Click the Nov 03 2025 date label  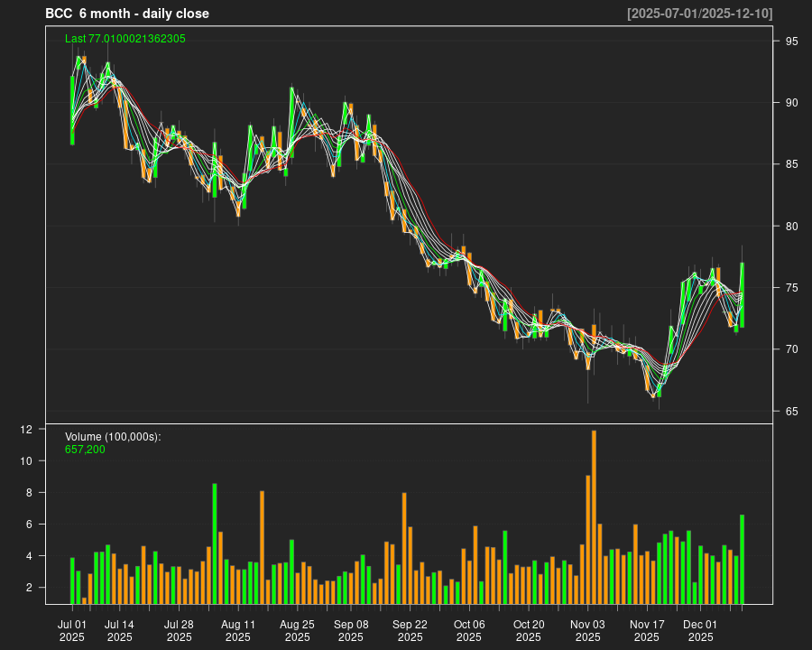[587, 630]
